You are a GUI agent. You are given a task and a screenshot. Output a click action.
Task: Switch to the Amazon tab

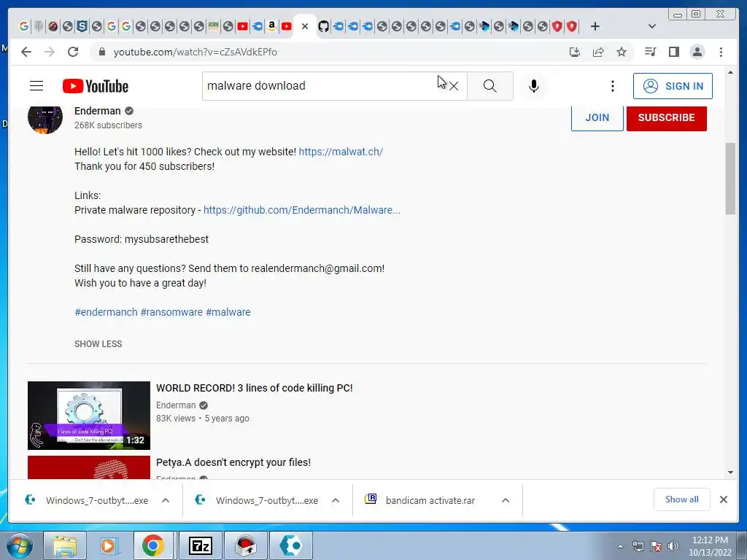[x=271, y=27]
